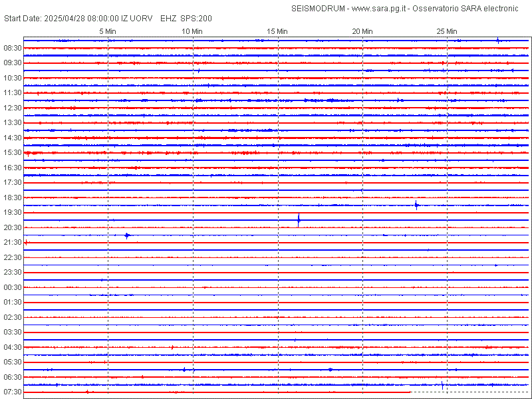The width and height of the screenshot is (532, 399).
Task: Select the 05:30 time label
Action: tap(13, 362)
